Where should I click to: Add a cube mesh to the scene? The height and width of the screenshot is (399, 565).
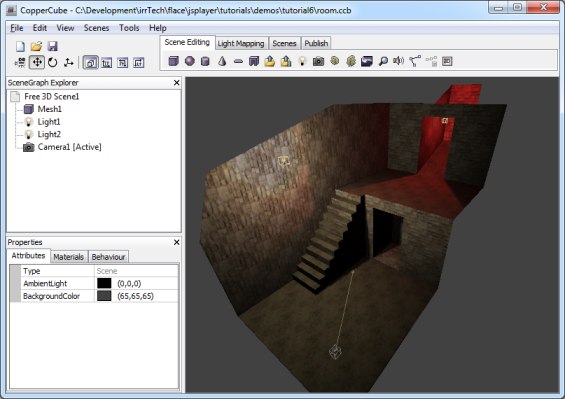coord(174,61)
